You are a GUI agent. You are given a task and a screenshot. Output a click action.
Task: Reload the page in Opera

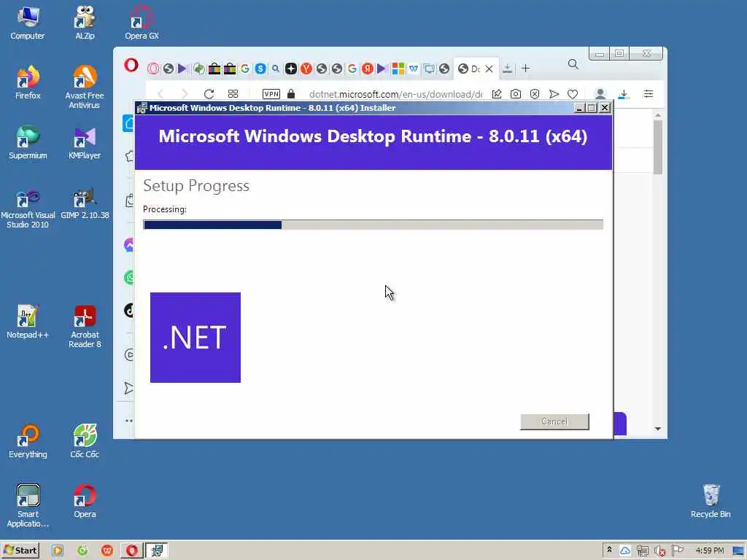(x=209, y=94)
